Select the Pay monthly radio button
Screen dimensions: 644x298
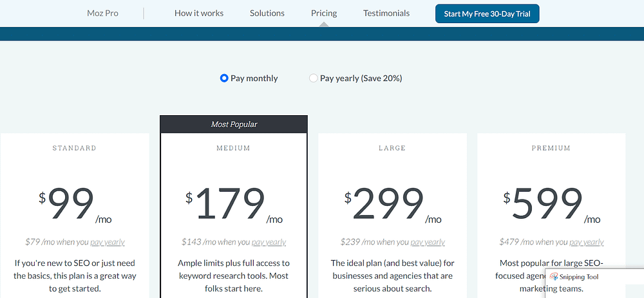pyautogui.click(x=224, y=78)
